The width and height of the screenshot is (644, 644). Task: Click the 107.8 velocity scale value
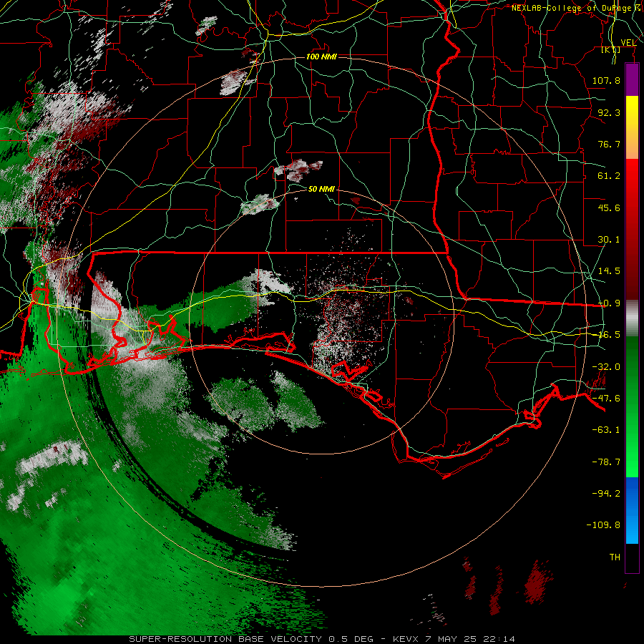coord(606,80)
